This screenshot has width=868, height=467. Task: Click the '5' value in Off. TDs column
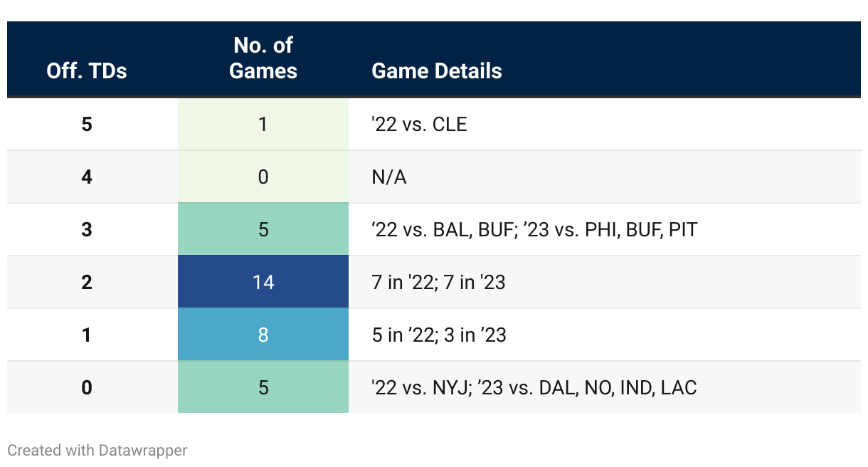tap(87, 124)
